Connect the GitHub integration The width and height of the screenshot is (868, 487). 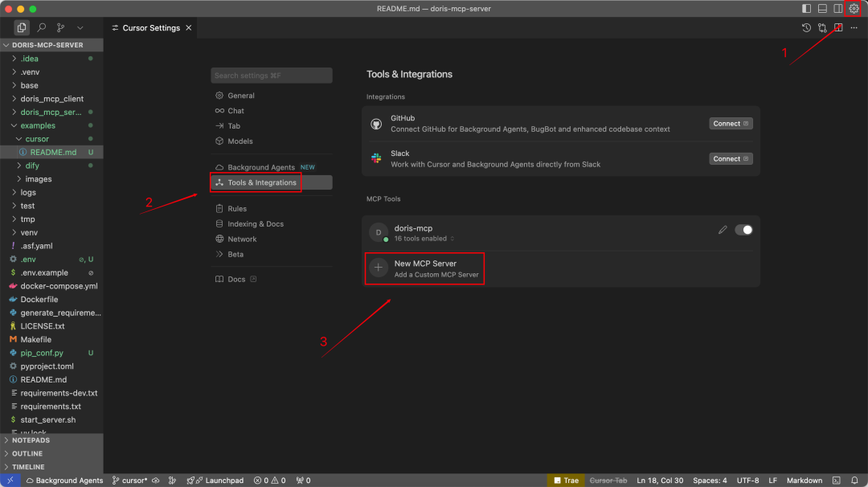coord(731,124)
